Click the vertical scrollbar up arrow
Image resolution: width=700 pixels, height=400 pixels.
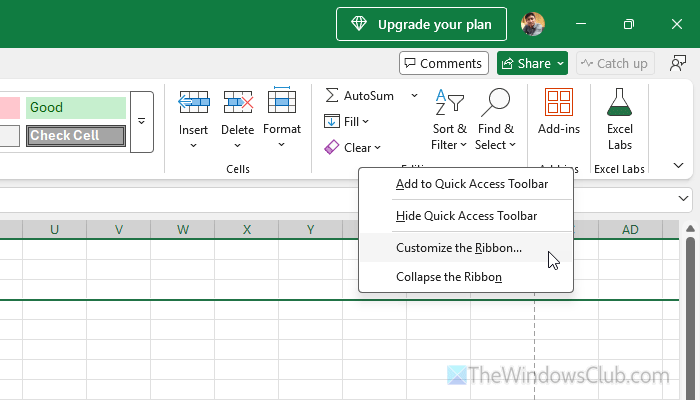(690, 229)
